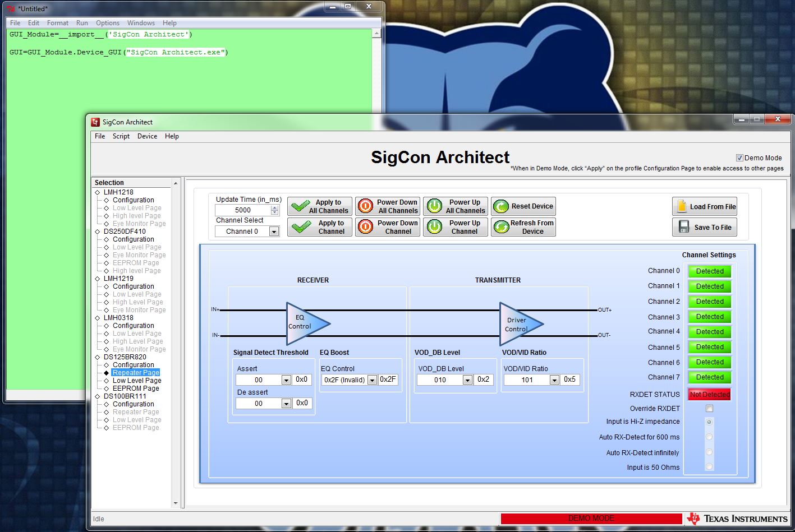Click the Selection tree scroll up arrow
795x532 pixels.
click(176, 183)
